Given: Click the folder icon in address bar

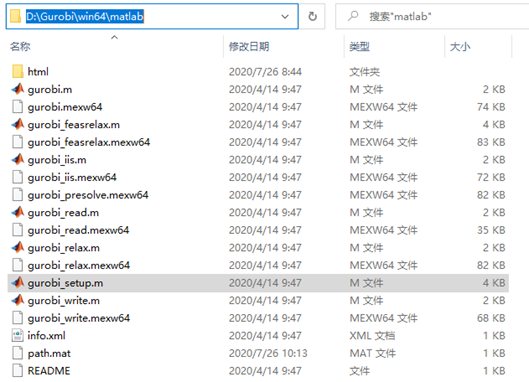Looking at the screenshot, I should coord(16,16).
